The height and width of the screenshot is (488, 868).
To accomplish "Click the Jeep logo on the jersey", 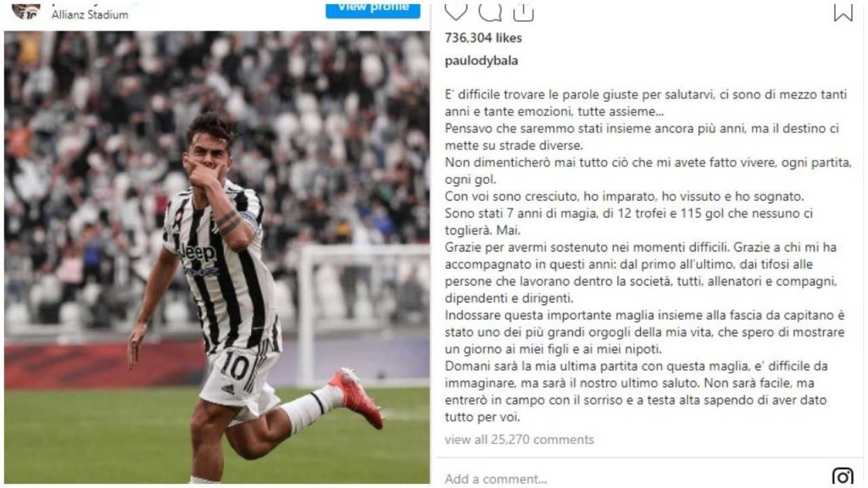I will 198,252.
